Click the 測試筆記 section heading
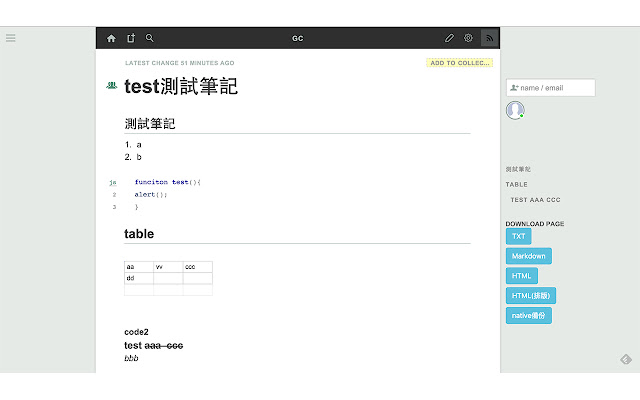Viewport: 640px width, 400px height. pos(150,123)
